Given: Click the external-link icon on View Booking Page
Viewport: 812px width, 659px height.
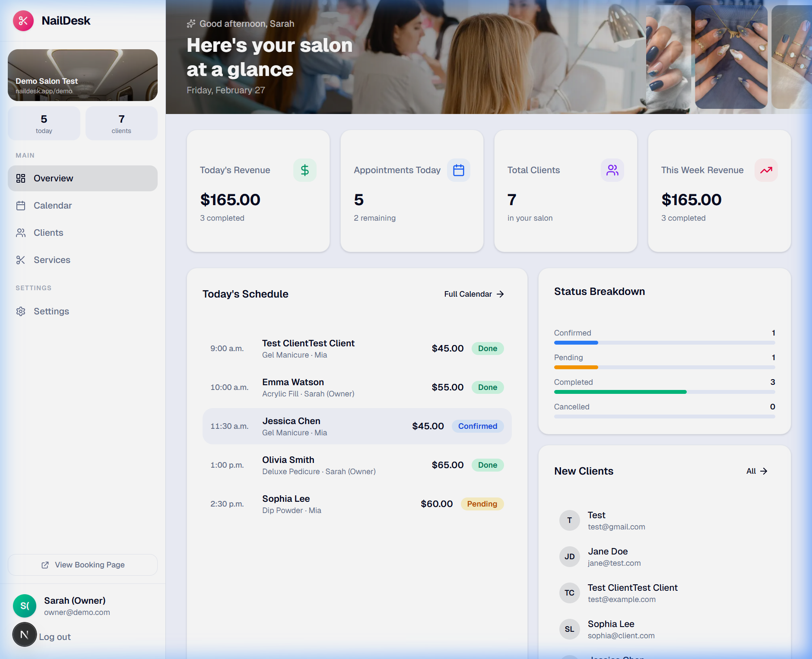Looking at the screenshot, I should [x=45, y=564].
